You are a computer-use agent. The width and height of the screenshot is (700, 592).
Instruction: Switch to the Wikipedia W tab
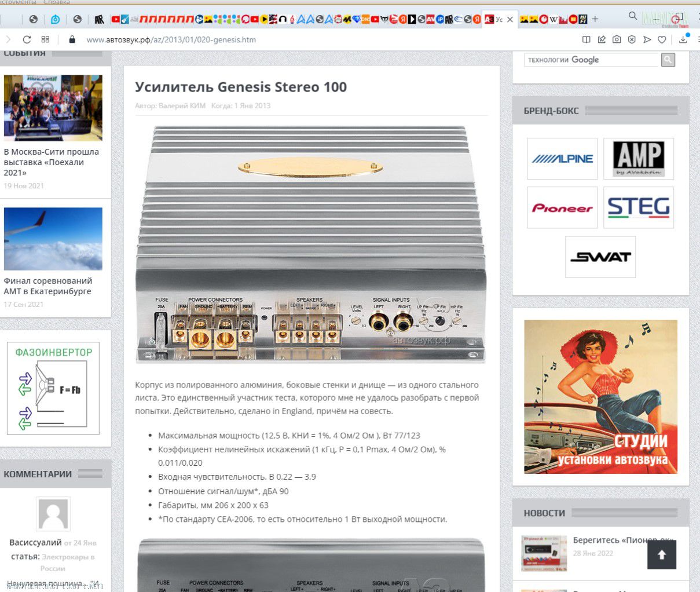(x=553, y=19)
